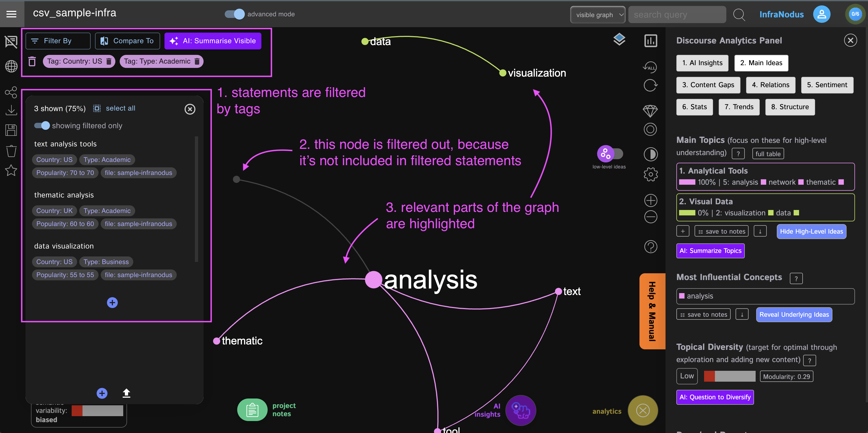Screen dimensions: 868x433
Task: Open the full table button
Action: click(768, 154)
